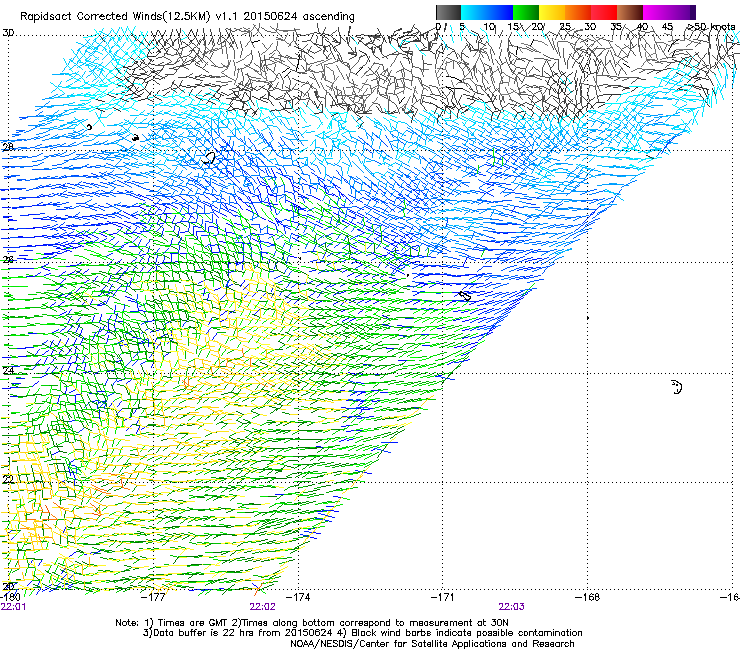Click the '>50 knots' legend label

(711, 27)
